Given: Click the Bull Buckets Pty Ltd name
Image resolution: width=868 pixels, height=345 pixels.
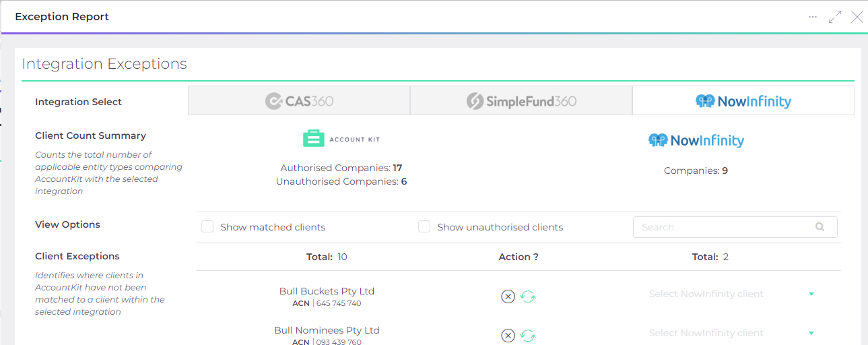Looking at the screenshot, I should (x=327, y=291).
